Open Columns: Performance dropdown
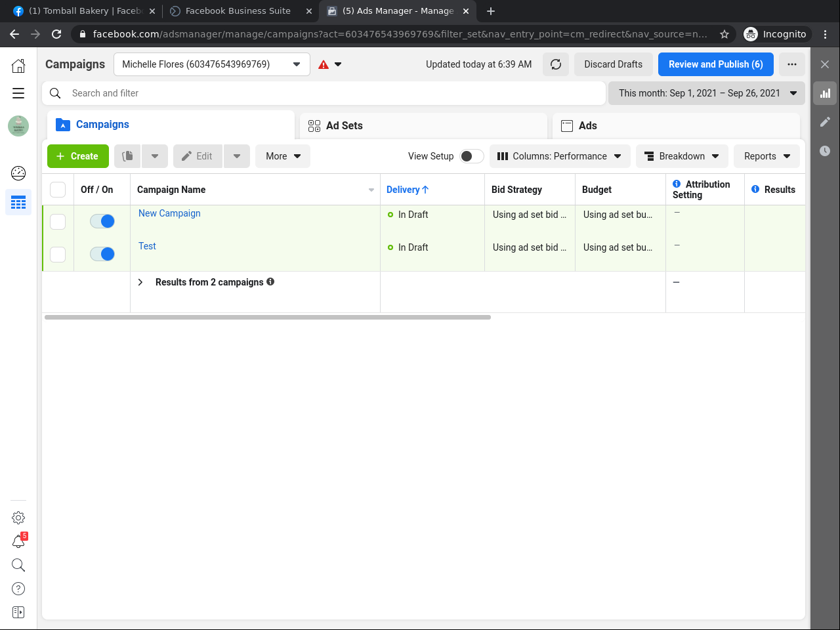 (560, 156)
